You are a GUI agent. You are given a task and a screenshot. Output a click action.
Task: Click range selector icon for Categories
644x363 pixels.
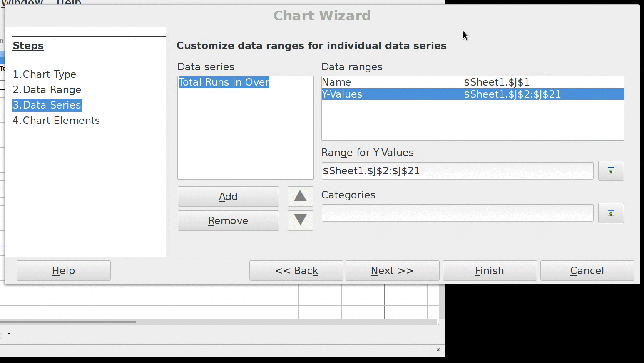pos(611,213)
